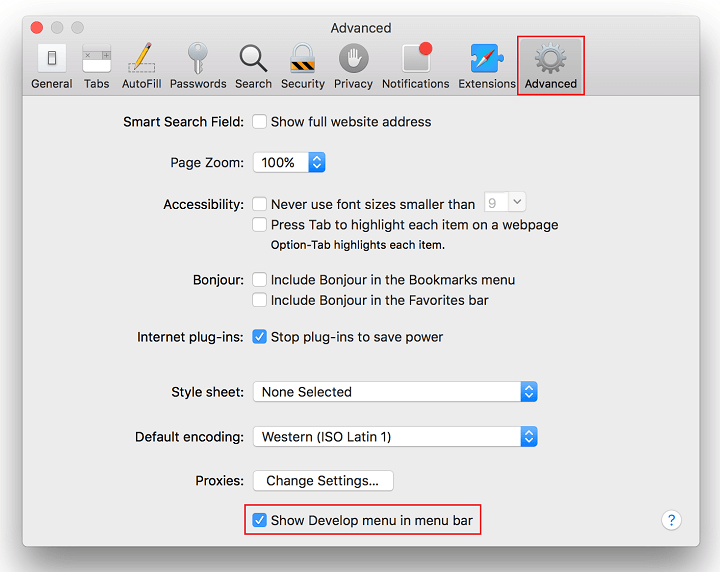The image size is (720, 572).
Task: Close the Advanced preferences window
Action: click(x=37, y=28)
